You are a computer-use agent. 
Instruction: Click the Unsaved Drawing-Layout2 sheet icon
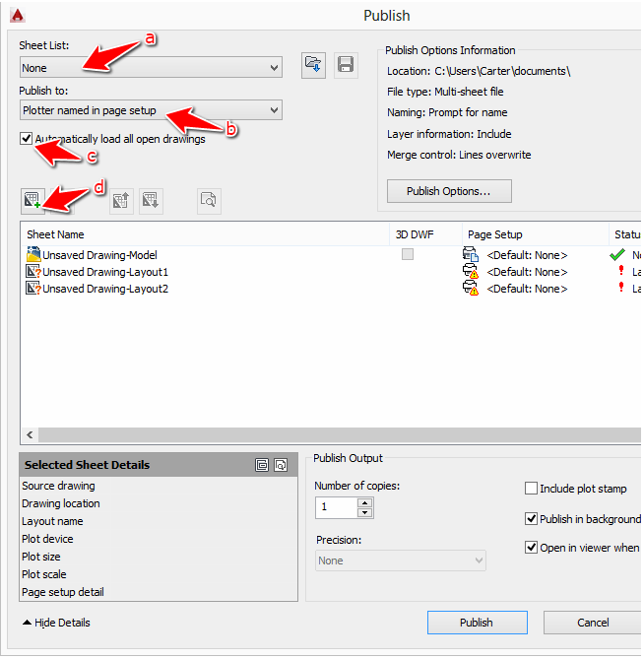(x=33, y=289)
